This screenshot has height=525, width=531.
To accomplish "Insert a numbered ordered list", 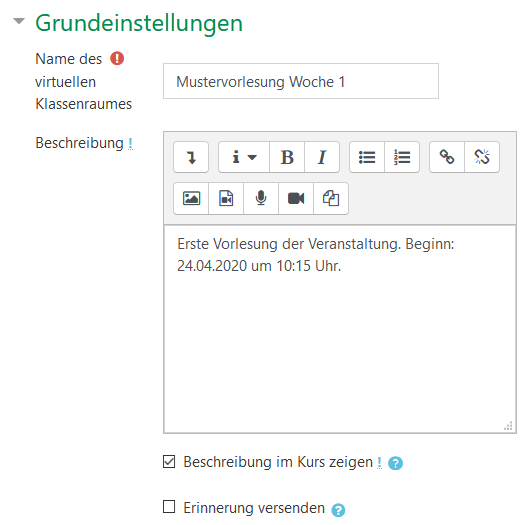I will (402, 157).
